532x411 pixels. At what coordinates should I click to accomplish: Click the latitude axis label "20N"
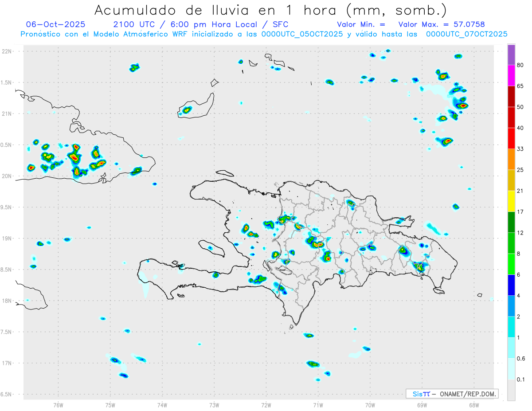[x=7, y=176]
